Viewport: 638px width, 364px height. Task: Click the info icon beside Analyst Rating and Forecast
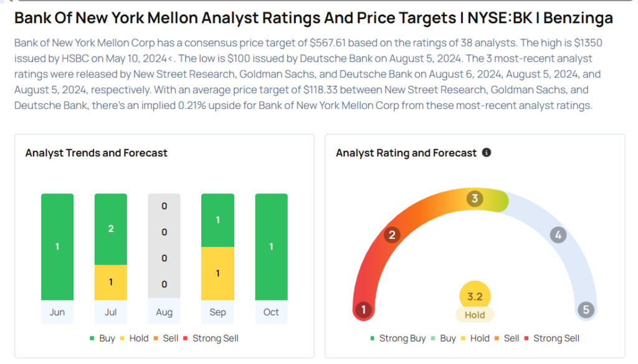487,152
